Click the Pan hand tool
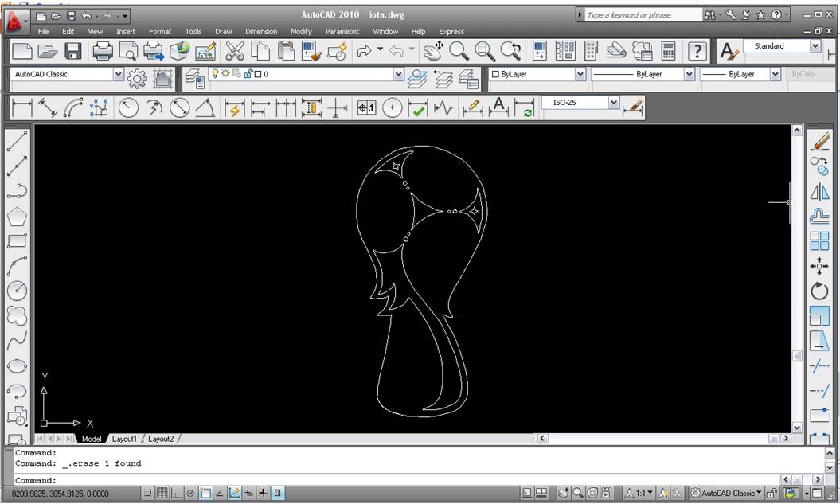The image size is (840, 504). pos(433,52)
